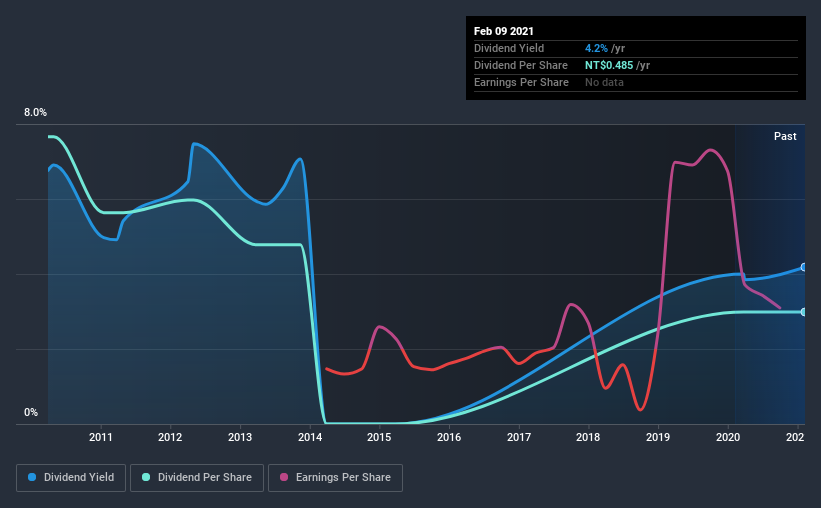The width and height of the screenshot is (821, 508).
Task: Click the 2019 x-axis label
Action: [x=658, y=437]
